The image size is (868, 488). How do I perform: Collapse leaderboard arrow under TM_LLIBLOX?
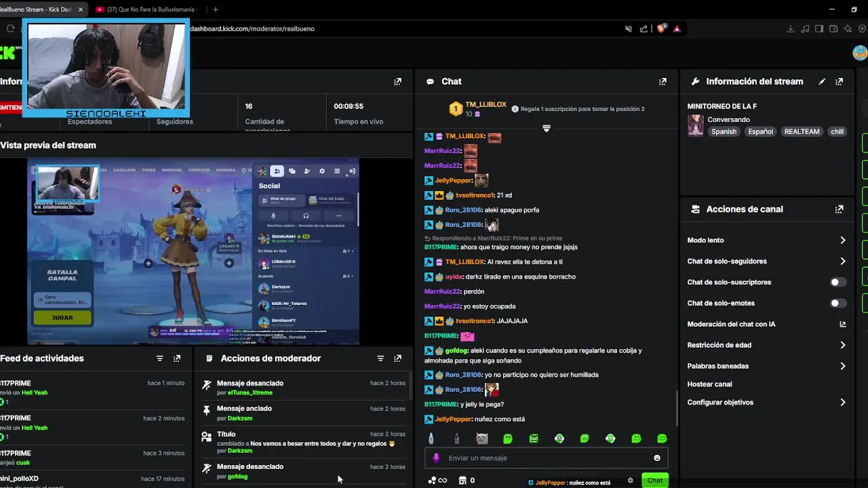[547, 128]
